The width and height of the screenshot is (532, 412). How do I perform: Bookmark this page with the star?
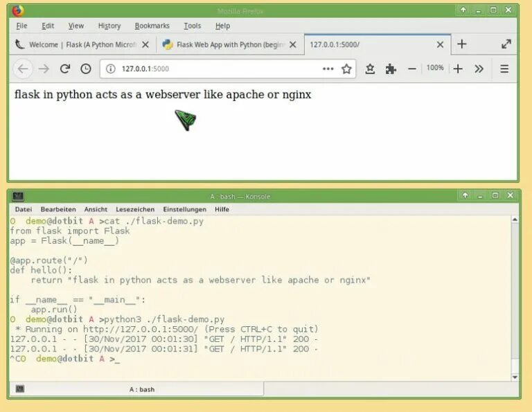(346, 69)
